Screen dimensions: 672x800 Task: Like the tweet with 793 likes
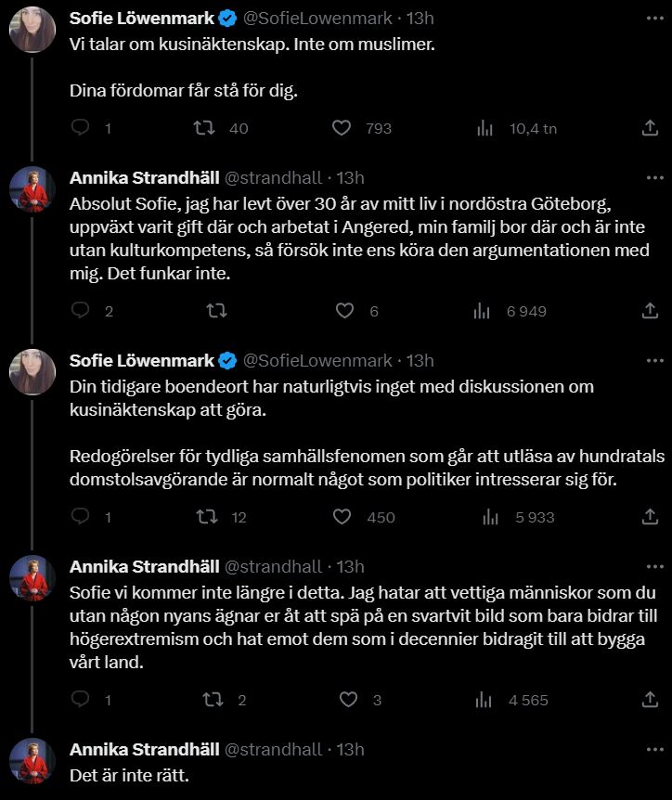(342, 129)
